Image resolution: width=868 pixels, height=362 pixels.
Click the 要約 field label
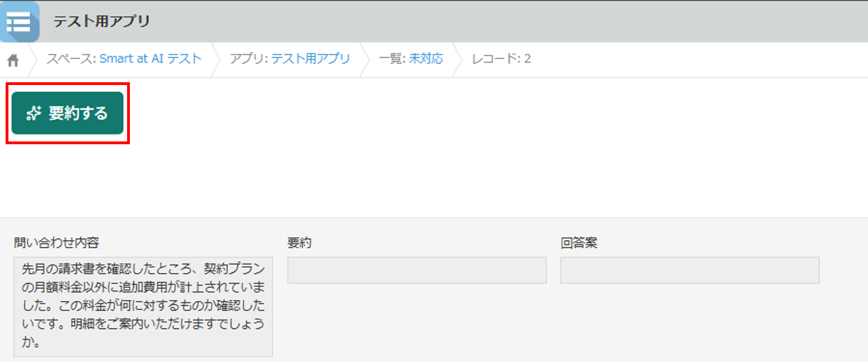(x=299, y=243)
